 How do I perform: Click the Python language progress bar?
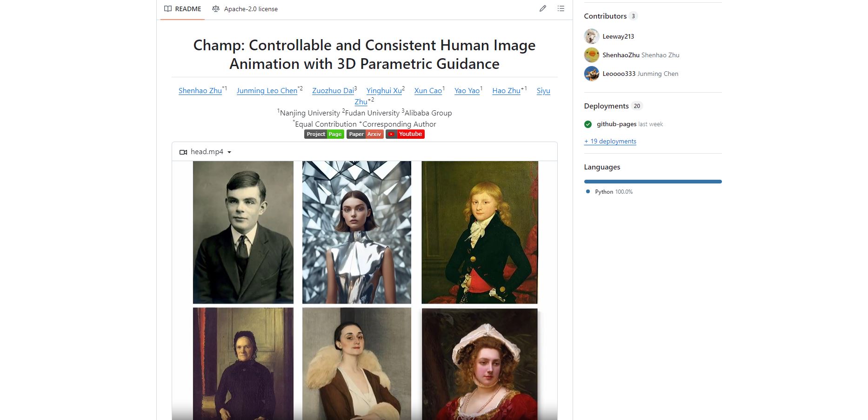[x=653, y=182]
